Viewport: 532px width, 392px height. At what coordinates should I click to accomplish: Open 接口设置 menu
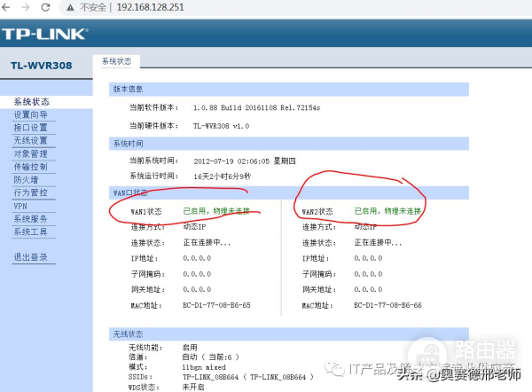(x=30, y=128)
